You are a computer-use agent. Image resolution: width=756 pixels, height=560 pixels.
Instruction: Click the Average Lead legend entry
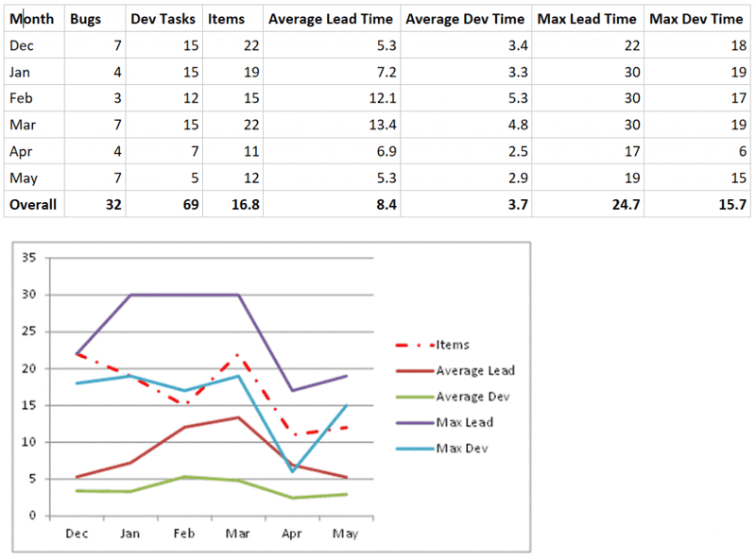coord(455,370)
